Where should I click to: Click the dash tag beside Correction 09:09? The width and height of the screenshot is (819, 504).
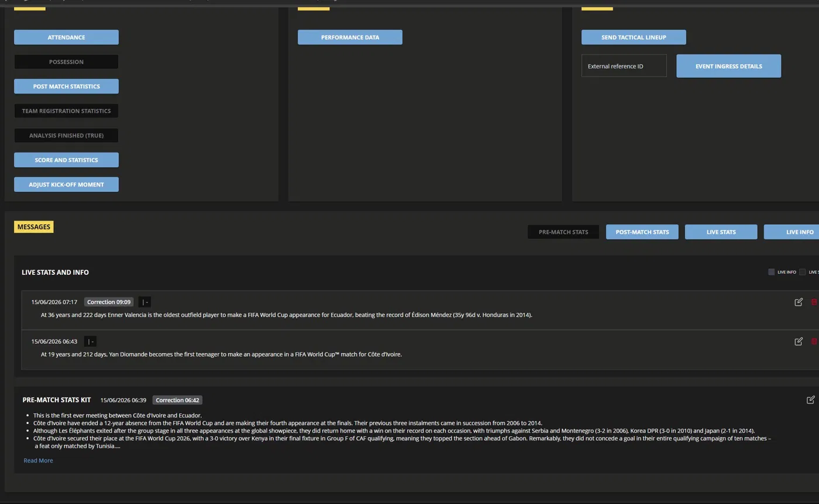pyautogui.click(x=144, y=302)
